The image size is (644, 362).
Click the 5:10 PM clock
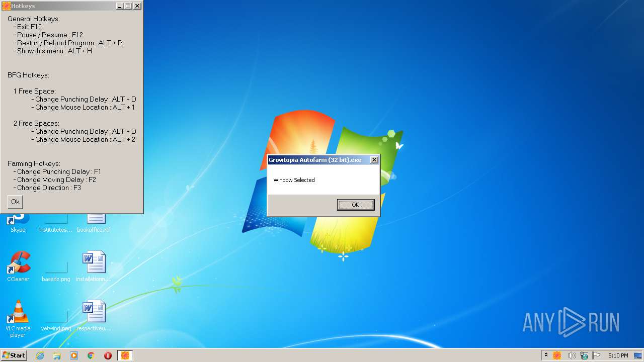coord(618,355)
